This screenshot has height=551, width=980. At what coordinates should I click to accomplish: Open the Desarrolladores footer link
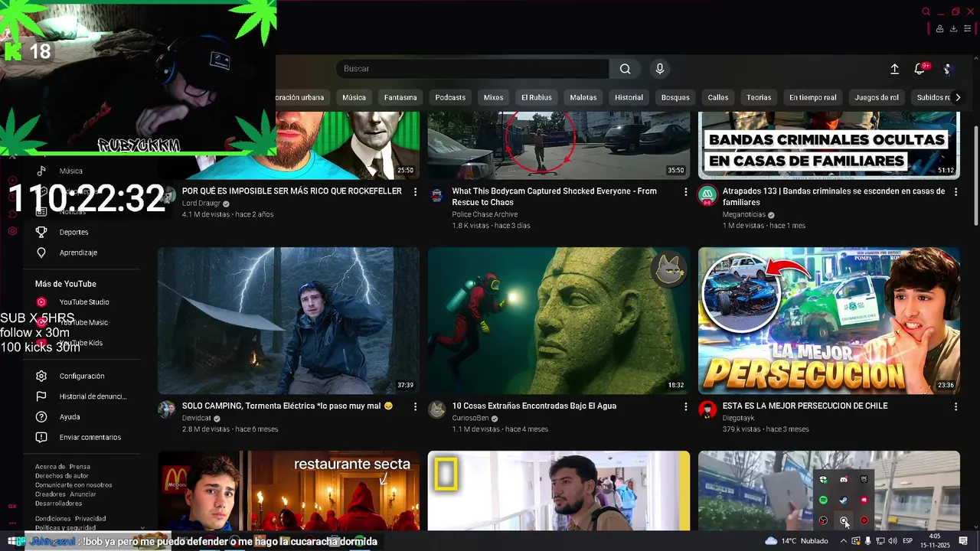tap(58, 504)
